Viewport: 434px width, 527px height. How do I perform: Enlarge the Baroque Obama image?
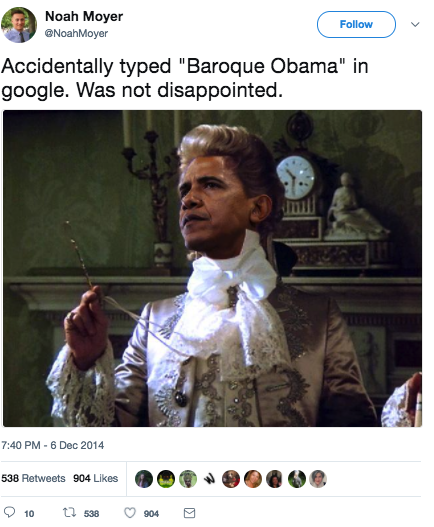click(212, 269)
